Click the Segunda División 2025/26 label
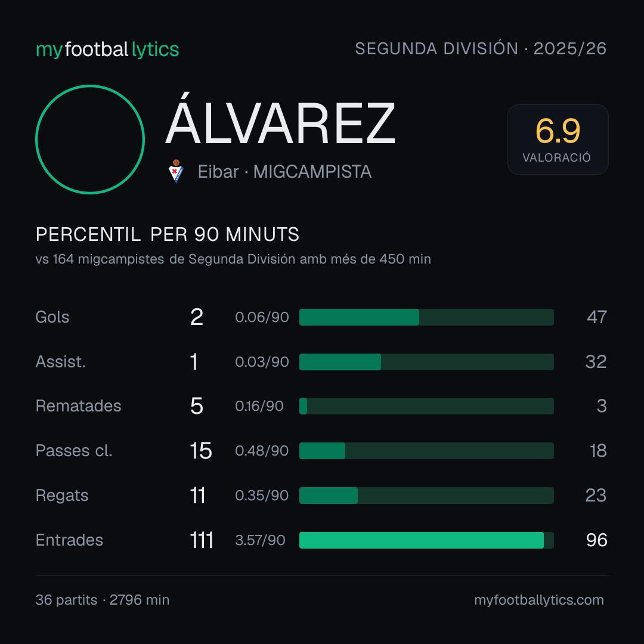 point(481,48)
